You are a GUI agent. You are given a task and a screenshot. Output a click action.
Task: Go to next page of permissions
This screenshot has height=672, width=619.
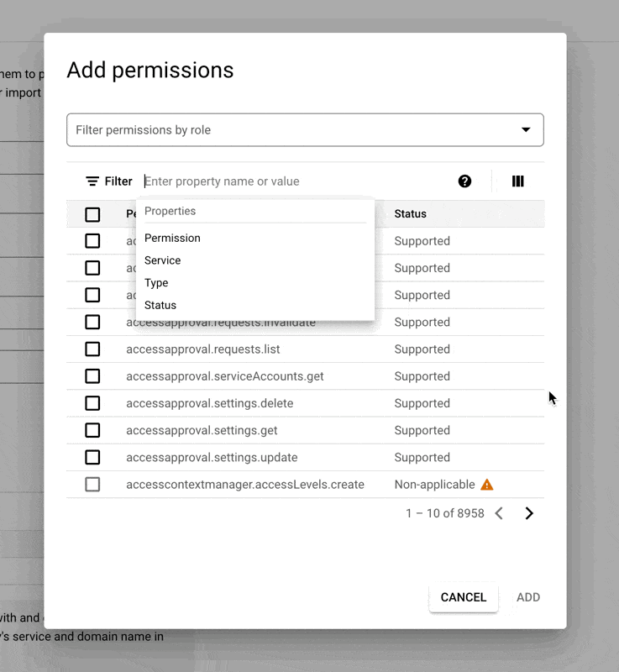click(x=529, y=513)
